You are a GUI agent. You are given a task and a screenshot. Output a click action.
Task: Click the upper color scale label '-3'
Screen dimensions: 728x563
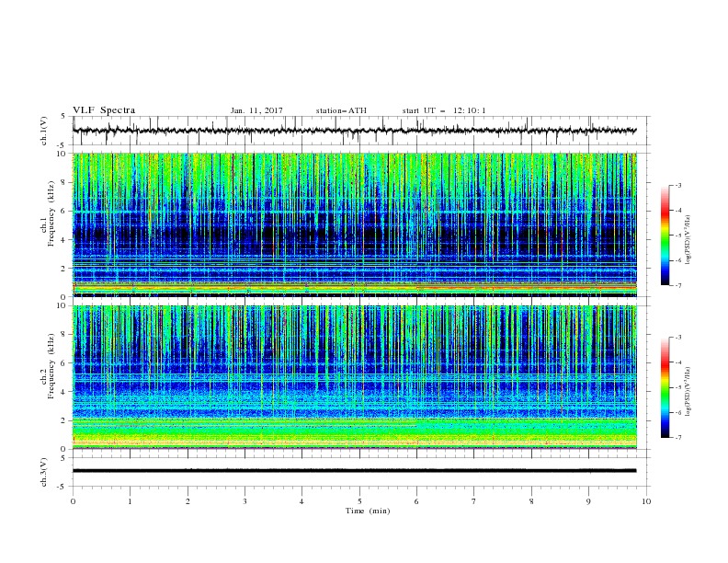pos(677,185)
